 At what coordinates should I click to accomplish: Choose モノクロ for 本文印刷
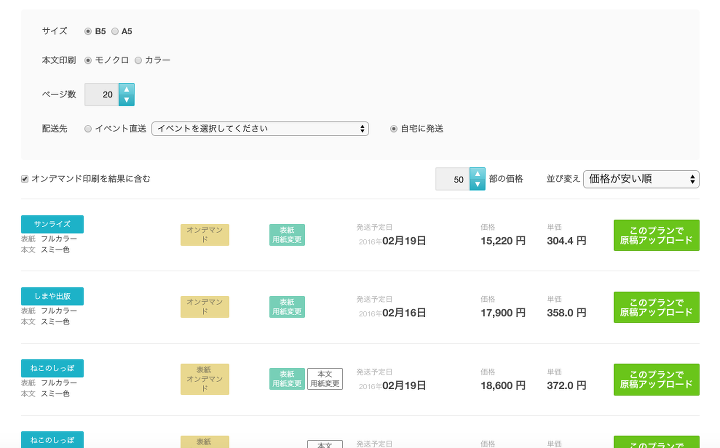point(88,60)
